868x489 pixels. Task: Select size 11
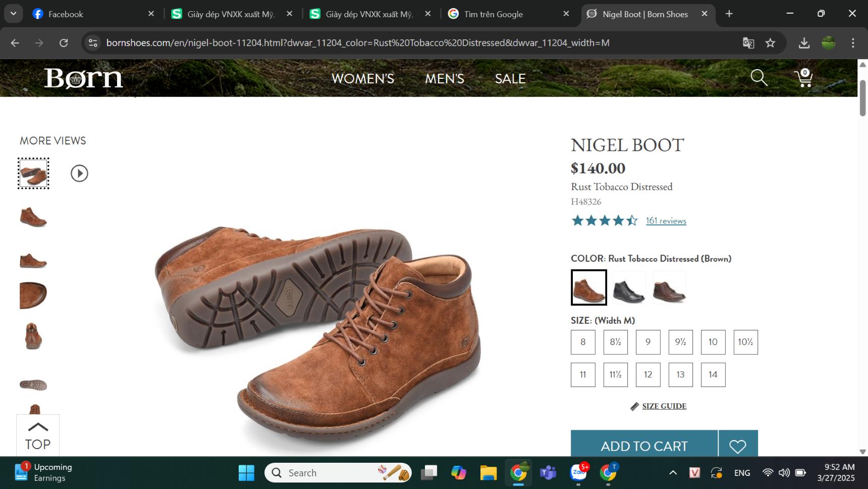(x=583, y=375)
